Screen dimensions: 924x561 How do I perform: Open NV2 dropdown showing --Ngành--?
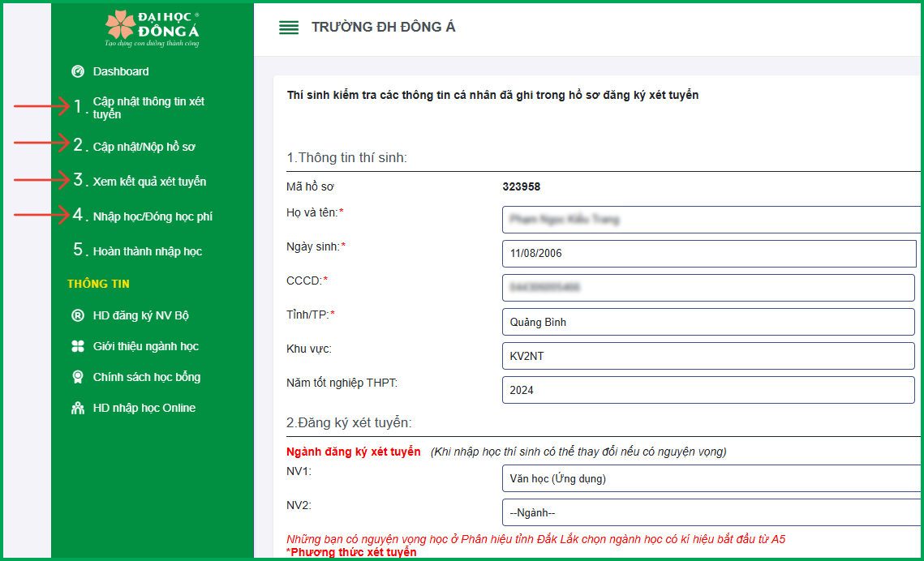711,512
